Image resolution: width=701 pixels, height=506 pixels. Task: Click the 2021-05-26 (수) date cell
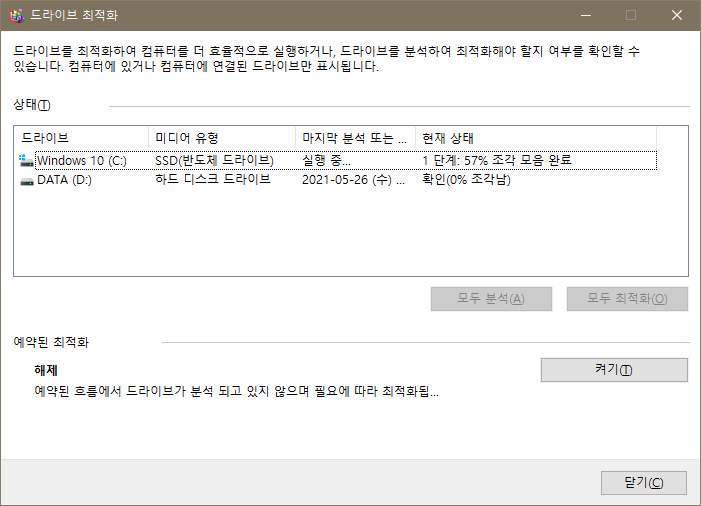point(354,180)
